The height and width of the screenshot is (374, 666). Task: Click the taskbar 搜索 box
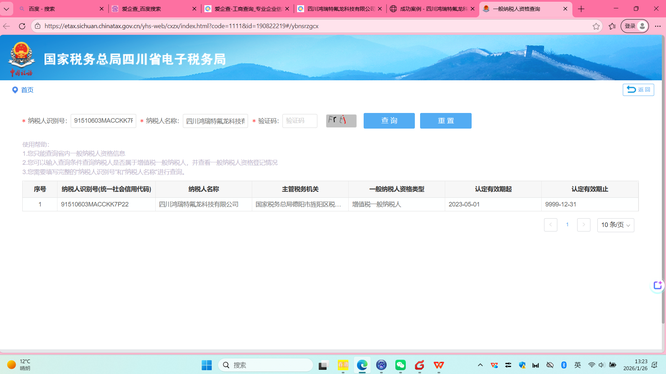265,365
